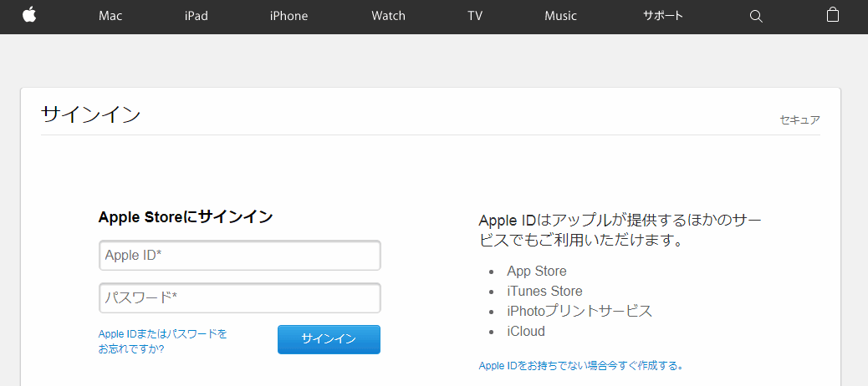Open the Mac menu item
This screenshot has width=868, height=386.
[x=110, y=16]
